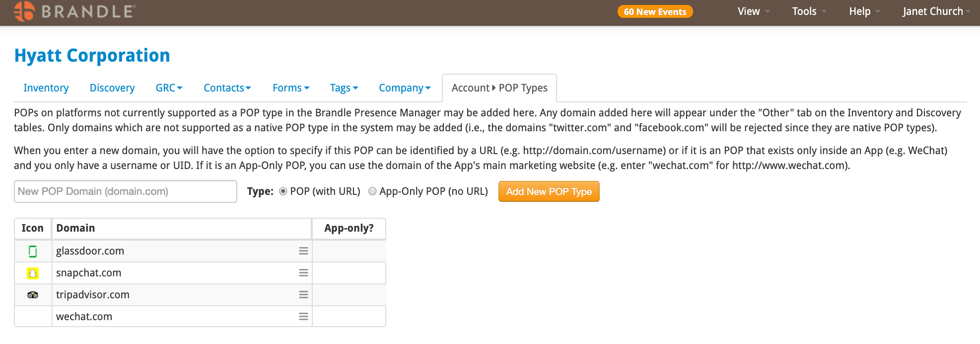The image size is (980, 344).
Task: Click the glassdoor.com row handle icon
Action: [303, 251]
